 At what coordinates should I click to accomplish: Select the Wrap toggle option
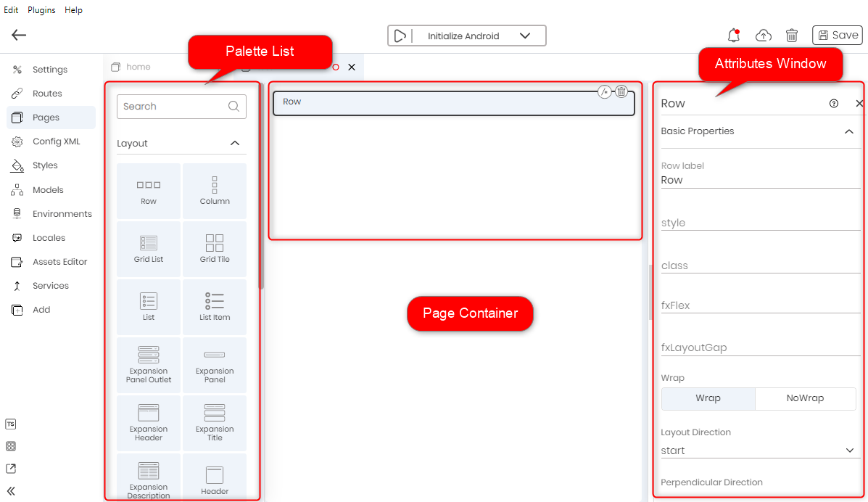click(x=708, y=398)
